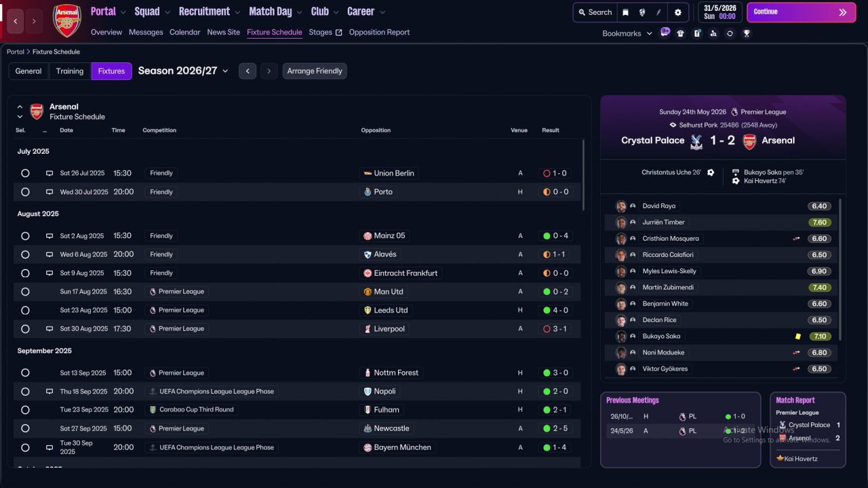The image size is (868, 488).
Task: Click the yellow card icon beside Bukayo Saka
Action: tap(798, 336)
